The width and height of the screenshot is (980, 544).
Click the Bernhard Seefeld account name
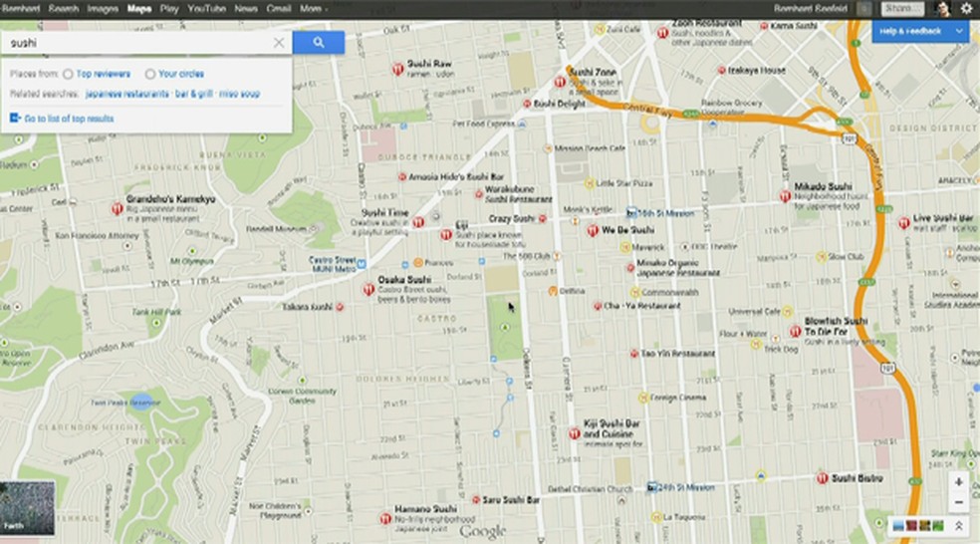[810, 9]
